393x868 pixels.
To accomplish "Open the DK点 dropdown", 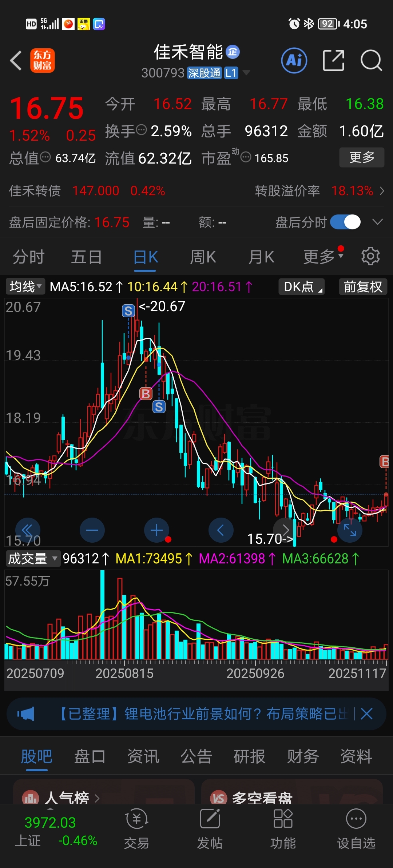I will click(x=302, y=286).
